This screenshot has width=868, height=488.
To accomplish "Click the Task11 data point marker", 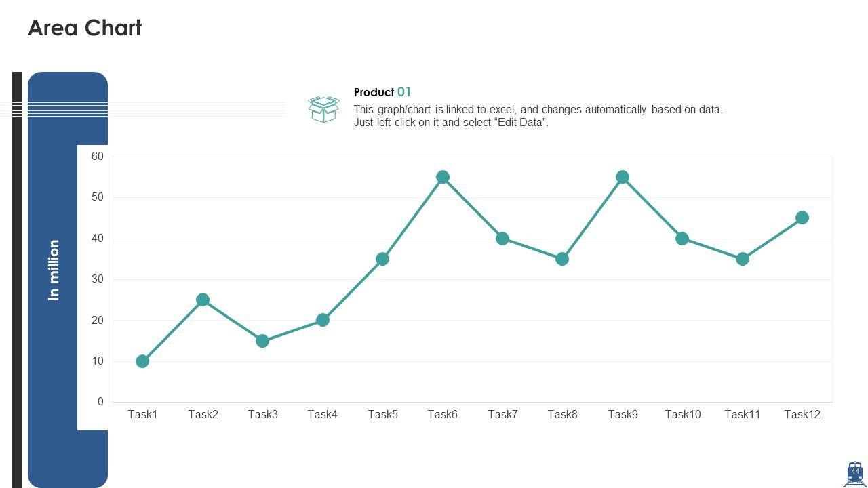I will pos(743,259).
